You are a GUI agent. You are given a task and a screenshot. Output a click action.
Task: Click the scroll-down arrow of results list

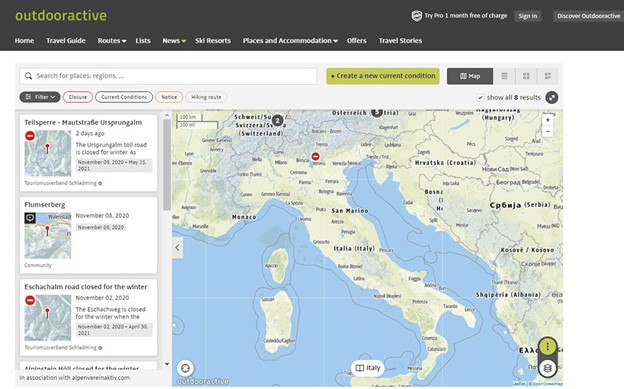point(167,364)
